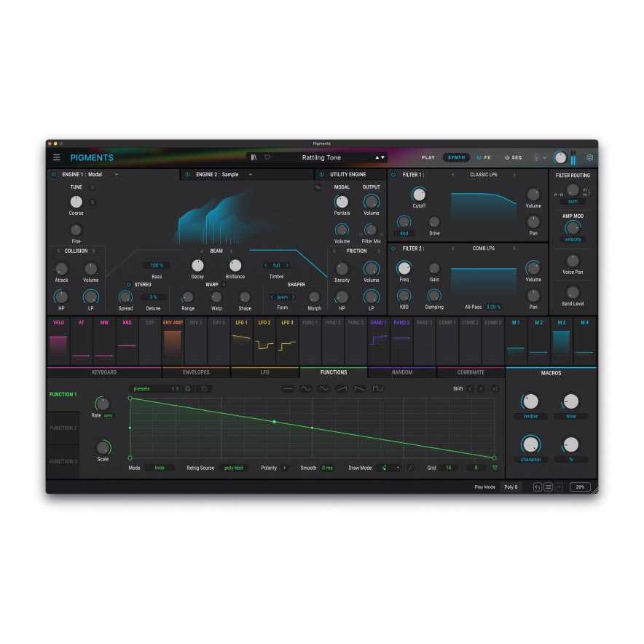Toggle Engine 1 power button
The width and height of the screenshot is (644, 644).
pos(54,175)
